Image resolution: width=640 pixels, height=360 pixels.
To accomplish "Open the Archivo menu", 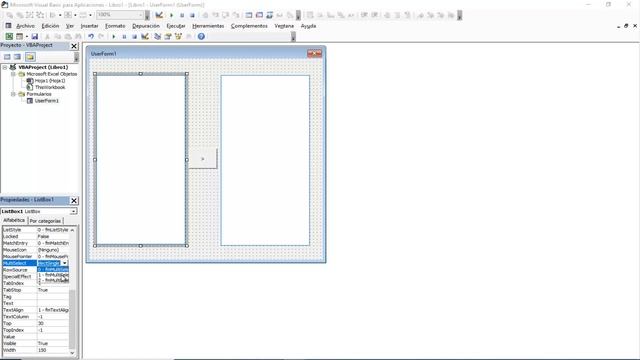I will click(x=25, y=26).
